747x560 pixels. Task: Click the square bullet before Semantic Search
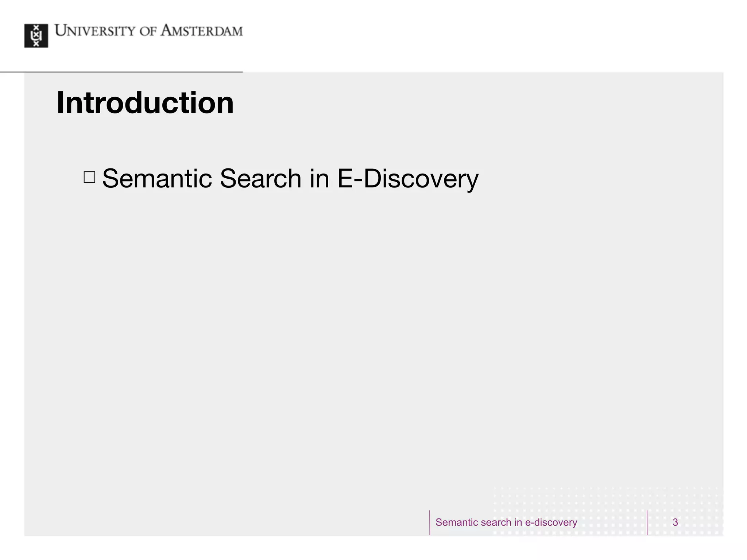[89, 177]
